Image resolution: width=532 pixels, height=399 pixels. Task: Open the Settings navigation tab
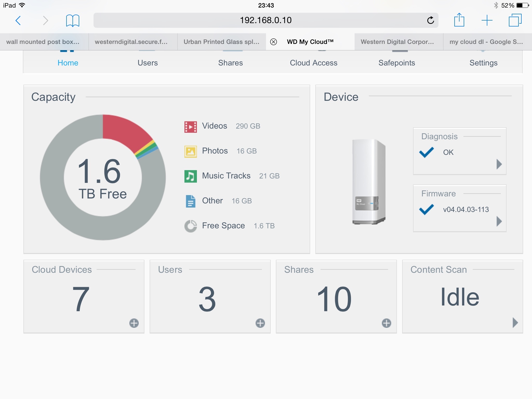pyautogui.click(x=483, y=63)
